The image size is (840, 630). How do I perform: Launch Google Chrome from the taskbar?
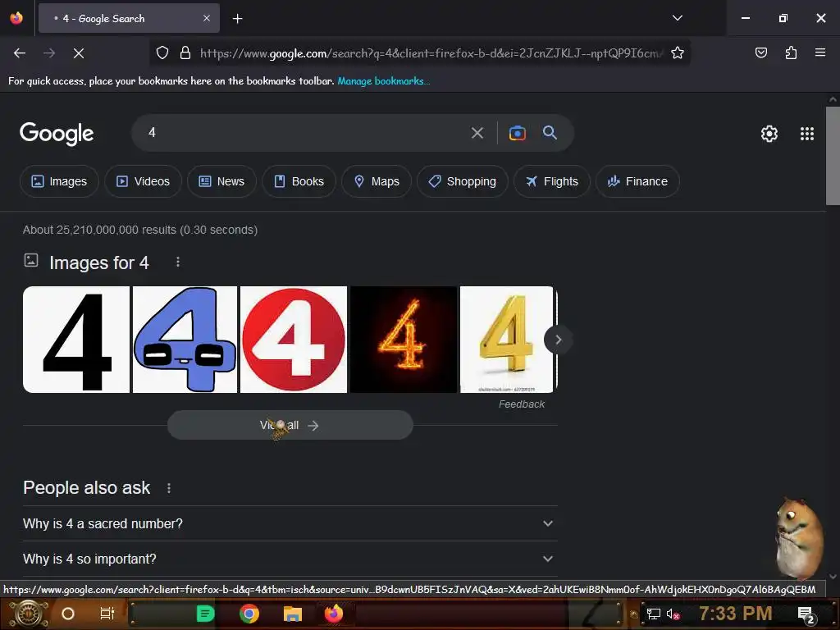coord(249,614)
